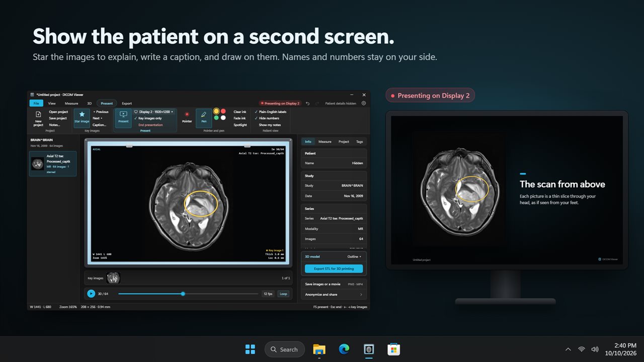Change the 12 fps frame rate
The width and height of the screenshot is (644, 362).
tap(268, 294)
